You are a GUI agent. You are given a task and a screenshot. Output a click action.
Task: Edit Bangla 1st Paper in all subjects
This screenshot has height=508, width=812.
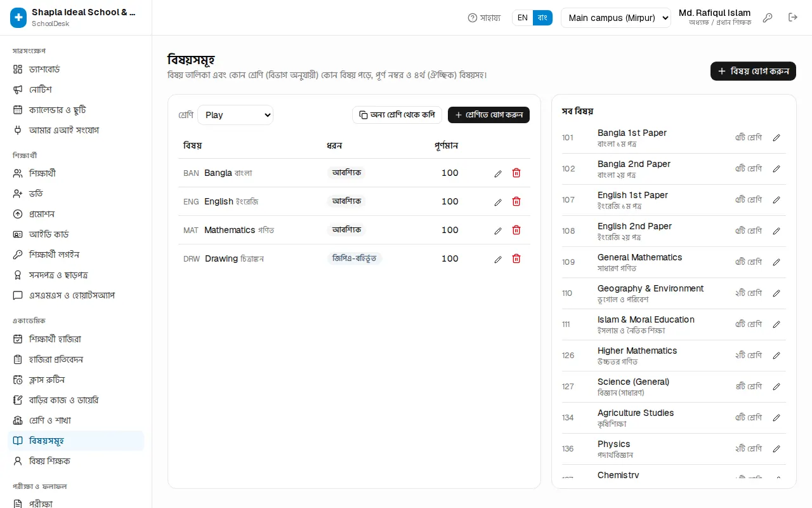(x=776, y=138)
